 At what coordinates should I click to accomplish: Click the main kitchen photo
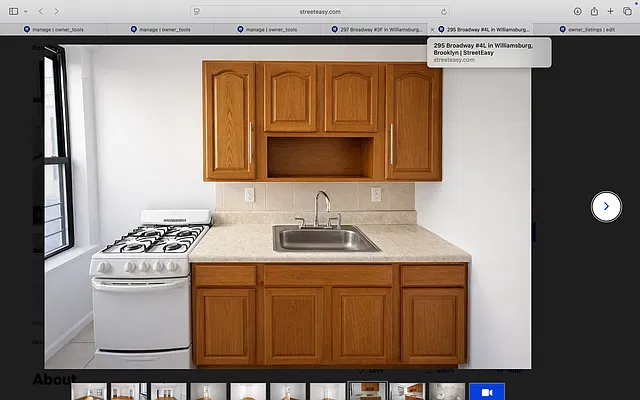click(288, 207)
